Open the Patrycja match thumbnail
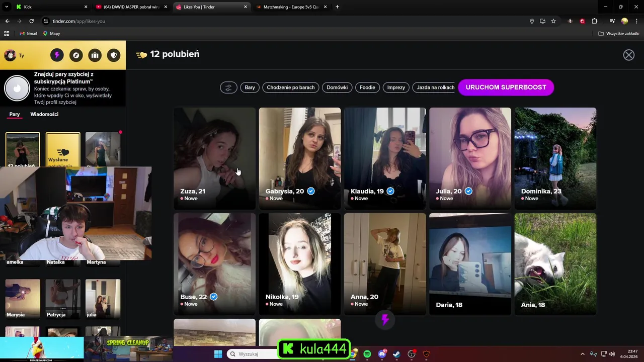644x362 pixels. pos(63,299)
